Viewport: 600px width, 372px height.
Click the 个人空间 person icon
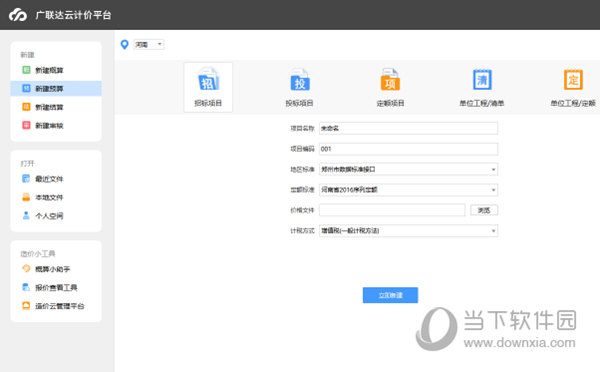pyautogui.click(x=26, y=215)
